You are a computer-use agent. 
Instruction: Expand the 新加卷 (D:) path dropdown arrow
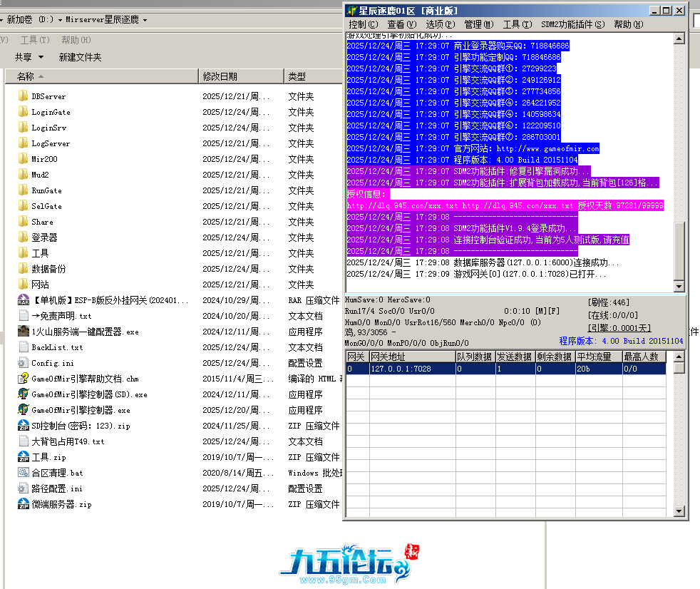pyautogui.click(x=60, y=20)
